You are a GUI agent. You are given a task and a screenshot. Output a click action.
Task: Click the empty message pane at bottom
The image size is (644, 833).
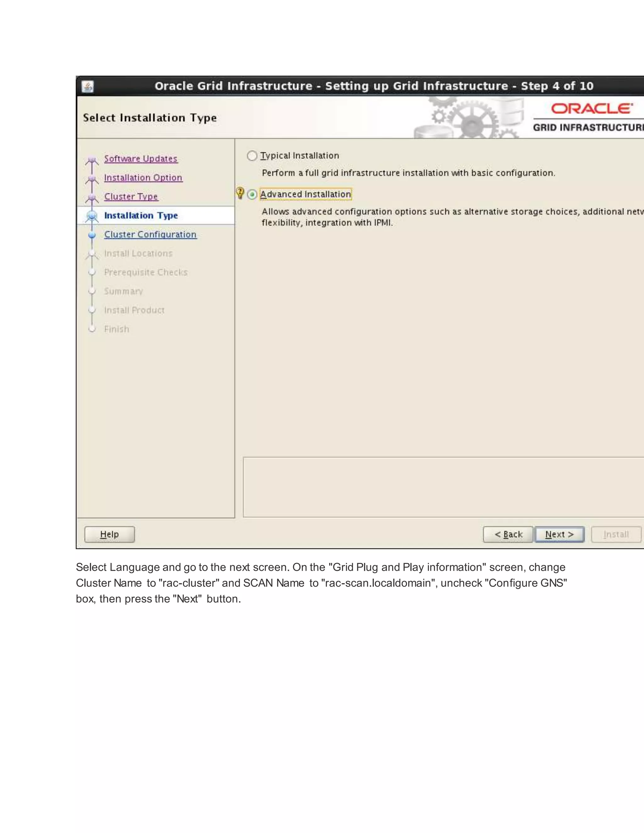[x=443, y=487]
